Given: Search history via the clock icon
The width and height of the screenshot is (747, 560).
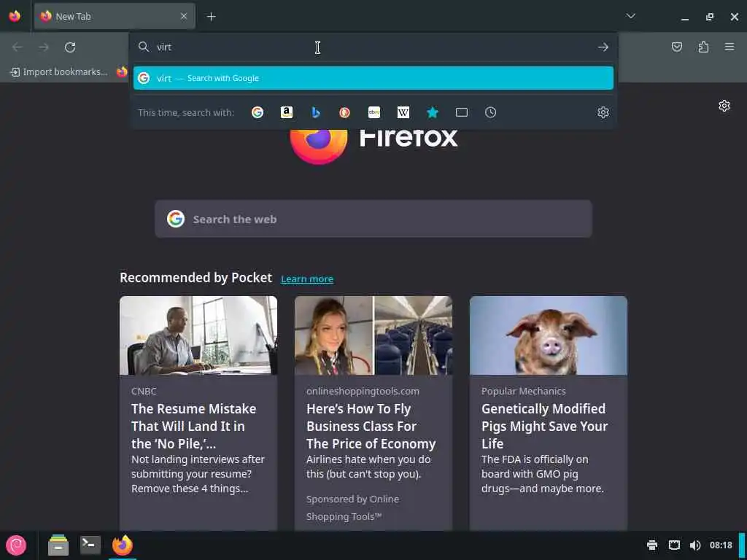Looking at the screenshot, I should [491, 112].
